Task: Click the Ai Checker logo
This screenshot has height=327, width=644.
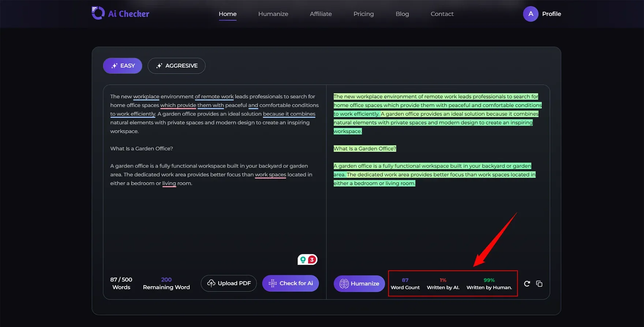Action: click(120, 14)
